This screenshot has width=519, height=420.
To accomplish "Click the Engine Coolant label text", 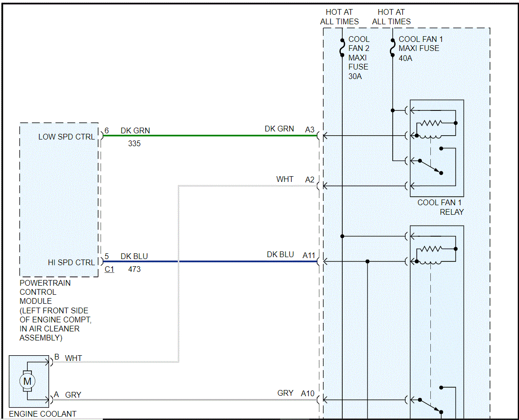I will tap(43, 414).
